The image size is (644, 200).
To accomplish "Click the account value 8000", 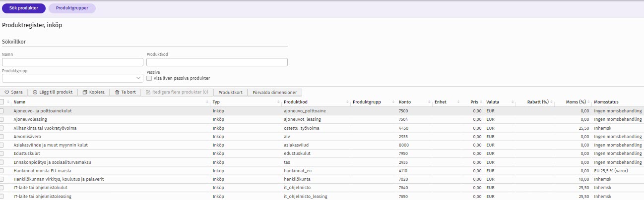I will [403, 145].
